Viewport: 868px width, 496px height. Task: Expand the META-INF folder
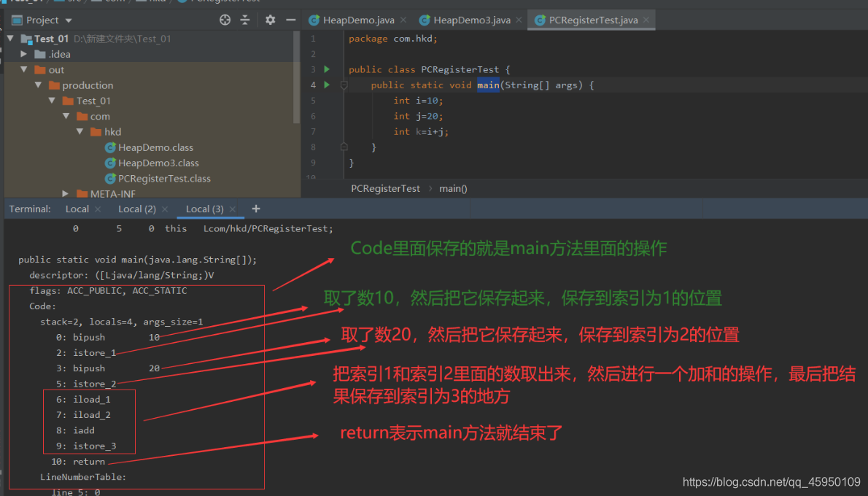click(x=66, y=193)
